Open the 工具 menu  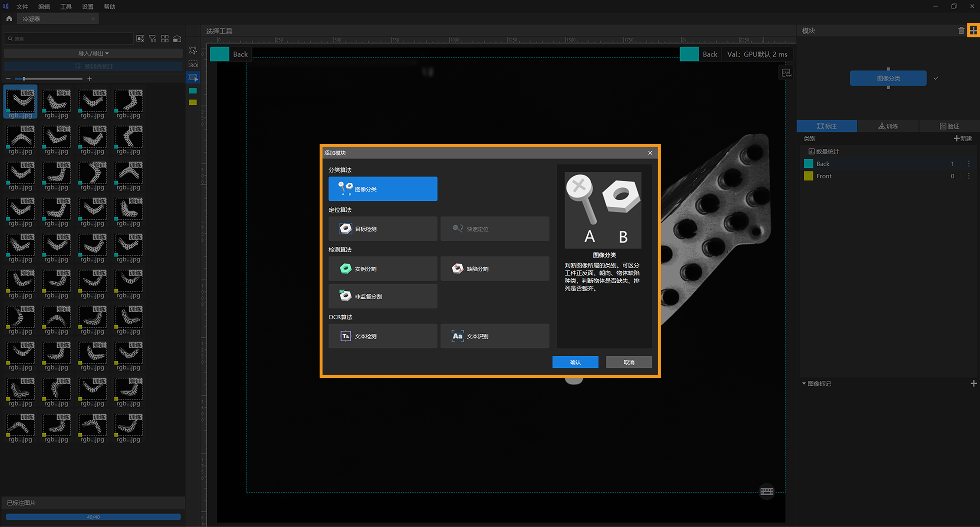(x=66, y=7)
